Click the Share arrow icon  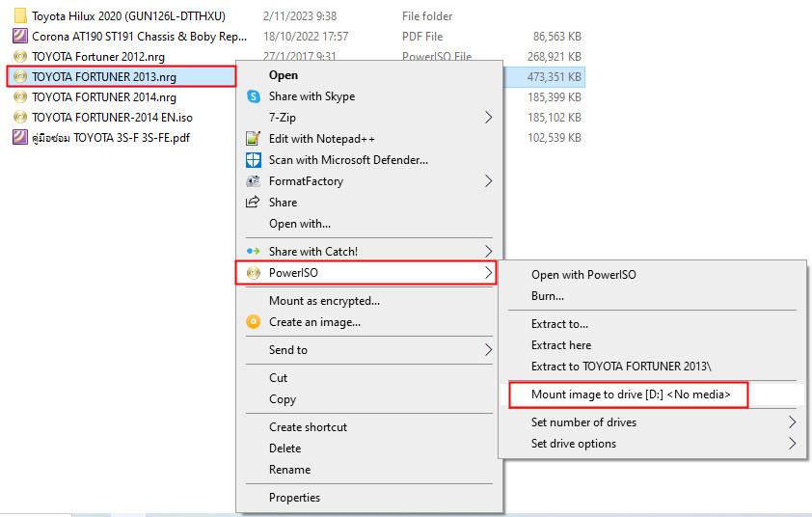click(x=254, y=203)
